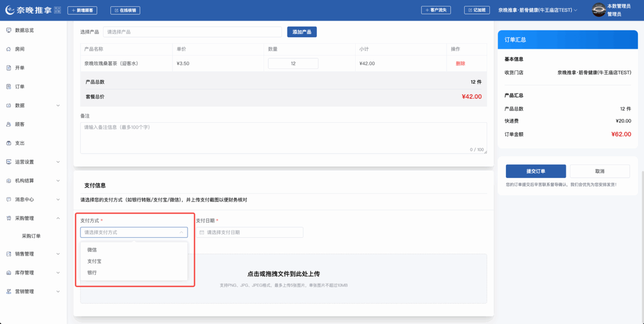The height and width of the screenshot is (324, 644).
Task: Expand the 消息中心 submenu chevron
Action: pos(58,200)
